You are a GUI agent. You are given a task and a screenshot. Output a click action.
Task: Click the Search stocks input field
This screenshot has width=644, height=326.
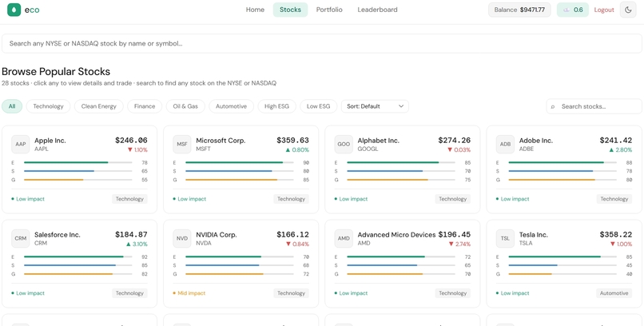[594, 106]
